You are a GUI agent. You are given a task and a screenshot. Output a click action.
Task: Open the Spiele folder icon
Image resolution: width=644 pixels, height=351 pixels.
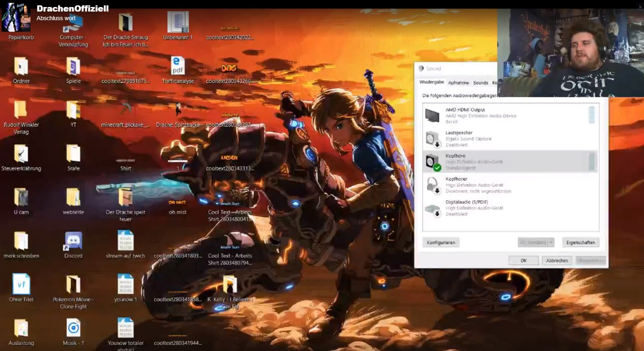pyautogui.click(x=73, y=70)
